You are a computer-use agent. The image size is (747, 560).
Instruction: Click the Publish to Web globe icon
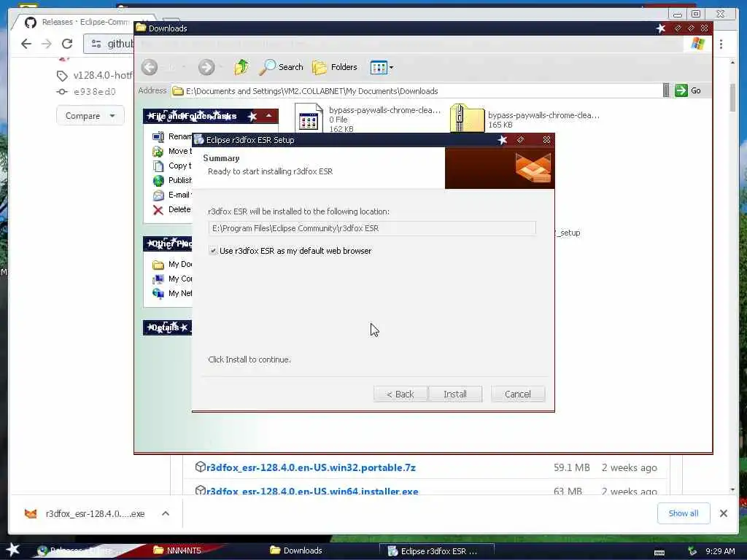click(x=158, y=181)
